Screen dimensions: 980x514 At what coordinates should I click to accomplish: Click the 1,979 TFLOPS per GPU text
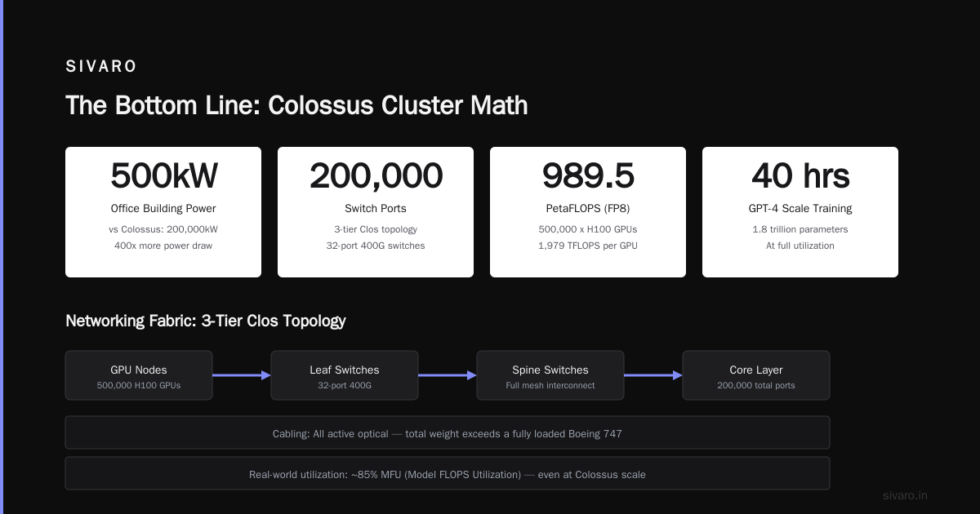coord(588,246)
